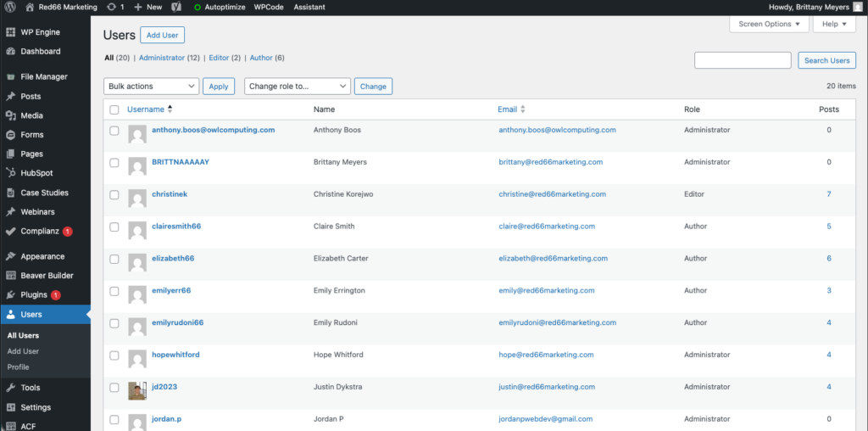
Task: Click the Add User button
Action: (162, 35)
